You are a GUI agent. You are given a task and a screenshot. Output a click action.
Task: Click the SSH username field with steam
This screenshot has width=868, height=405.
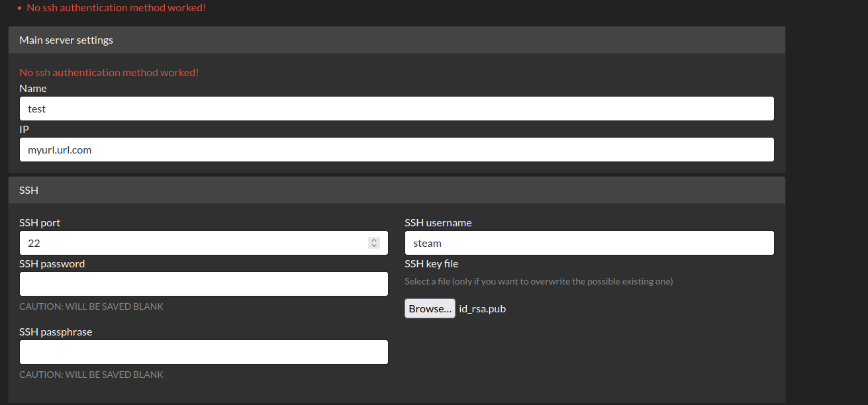pyautogui.click(x=589, y=243)
